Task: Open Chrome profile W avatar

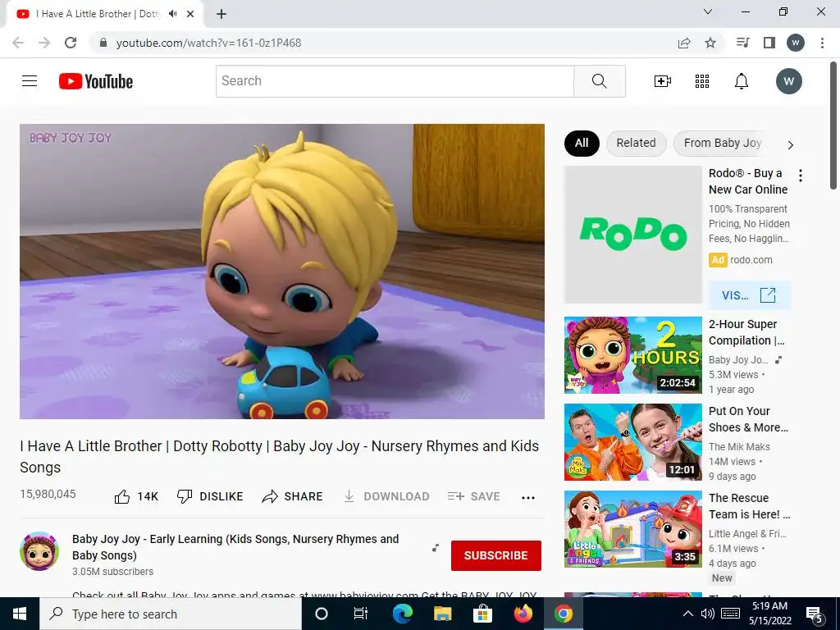Action: click(796, 43)
